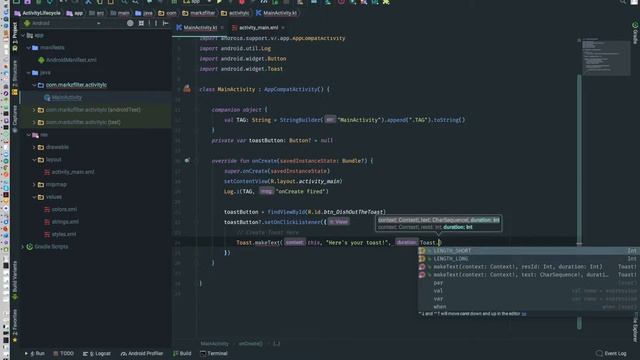Open the Terminal tool window
This screenshot has width=640, height=360.
213,353
